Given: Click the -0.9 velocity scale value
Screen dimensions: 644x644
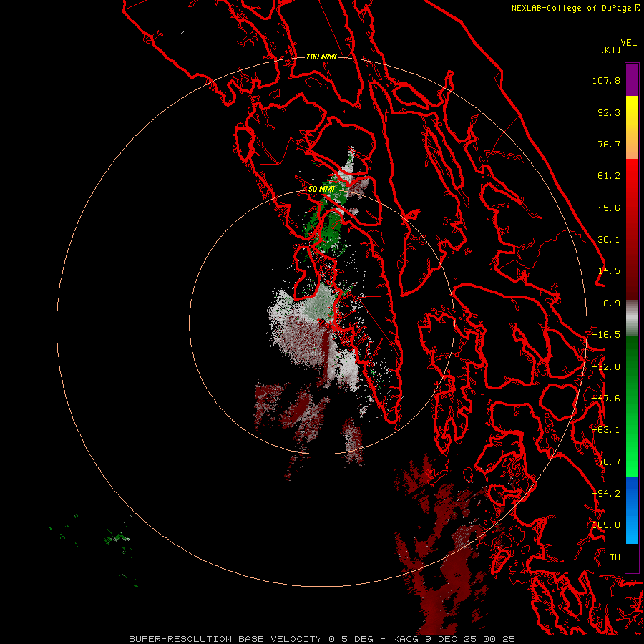Looking at the screenshot, I should pyautogui.click(x=609, y=303).
